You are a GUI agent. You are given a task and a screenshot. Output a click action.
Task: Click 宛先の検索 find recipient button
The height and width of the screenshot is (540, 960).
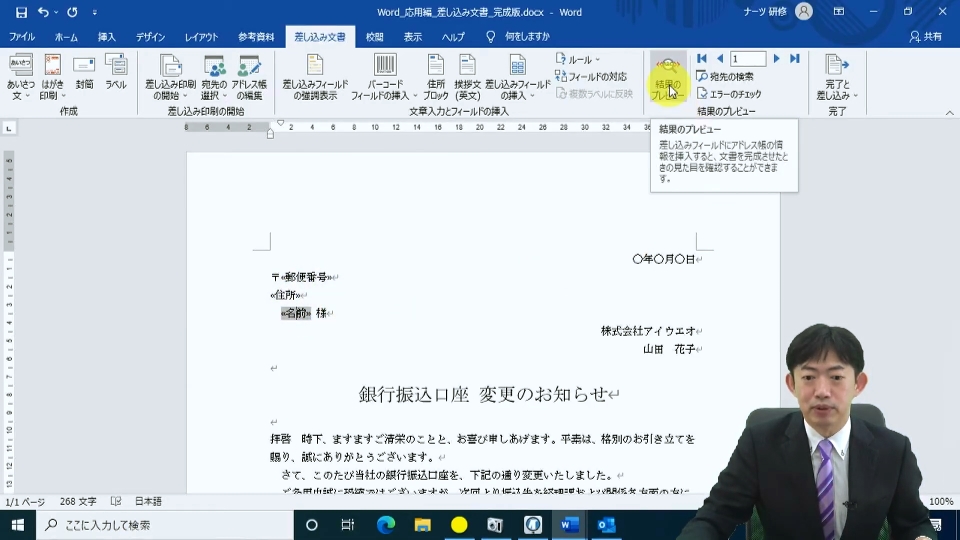pyautogui.click(x=726, y=77)
